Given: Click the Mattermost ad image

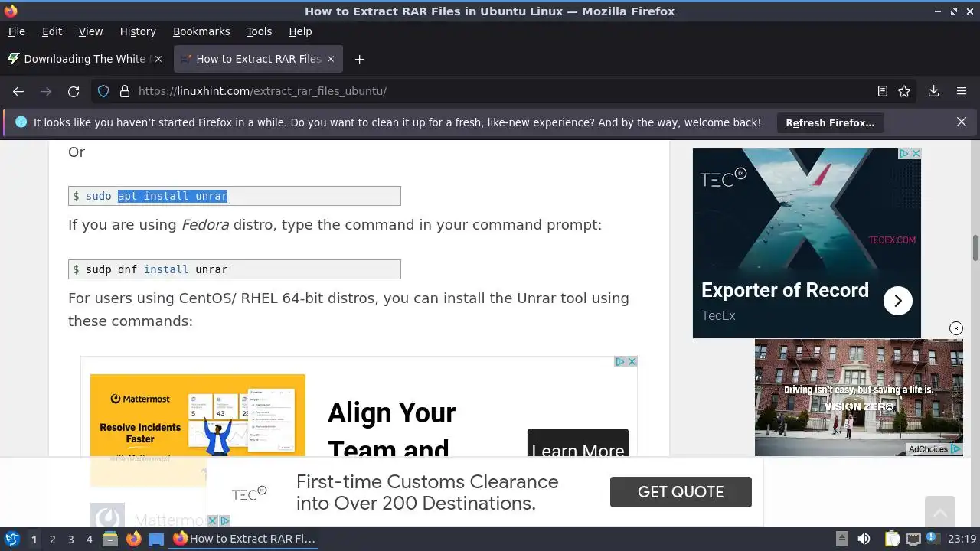Looking at the screenshot, I should [198, 417].
